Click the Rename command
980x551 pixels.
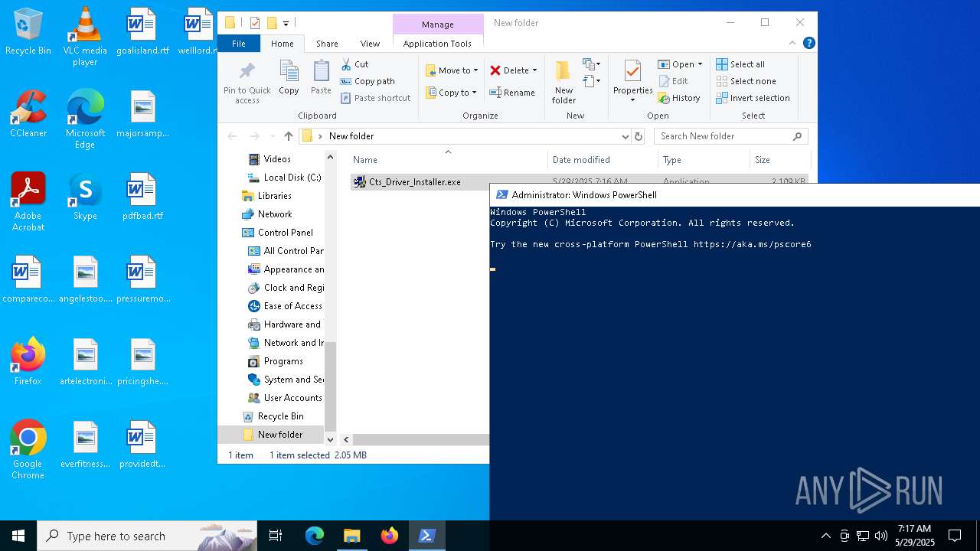[x=512, y=93]
